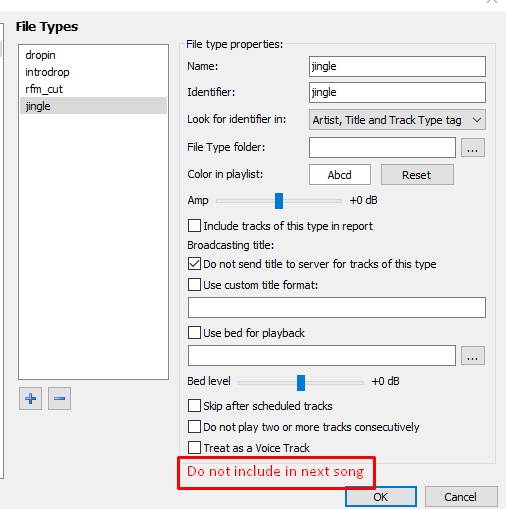The width and height of the screenshot is (506, 509).
Task: Cancel the File Types dialog
Action: 461,497
